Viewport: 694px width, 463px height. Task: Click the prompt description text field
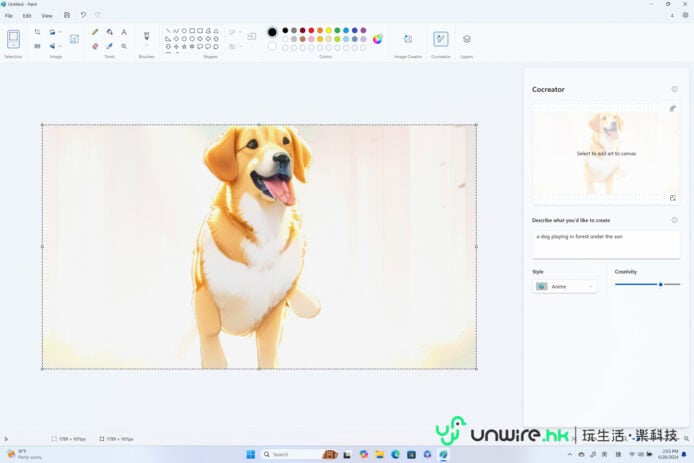click(605, 244)
